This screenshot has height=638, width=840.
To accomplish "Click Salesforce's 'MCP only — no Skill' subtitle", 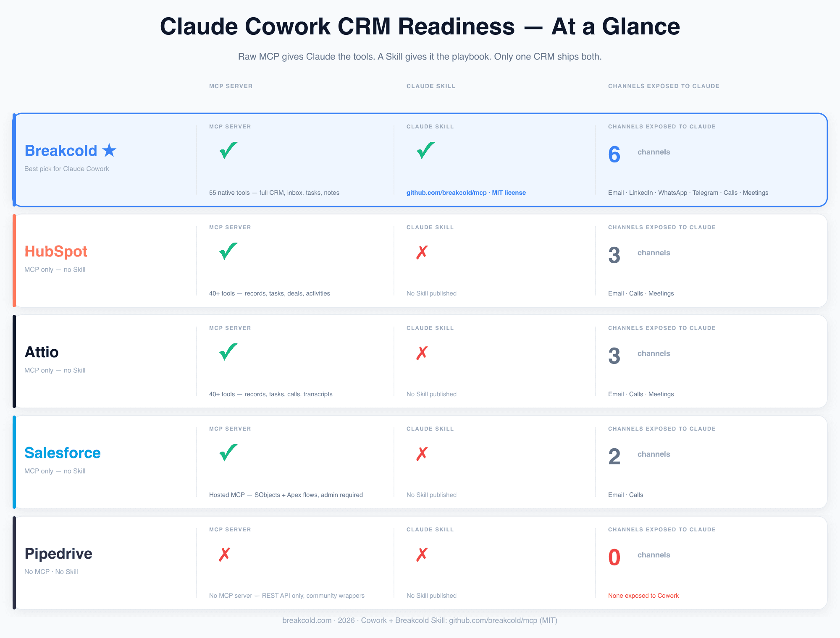I will click(x=55, y=471).
